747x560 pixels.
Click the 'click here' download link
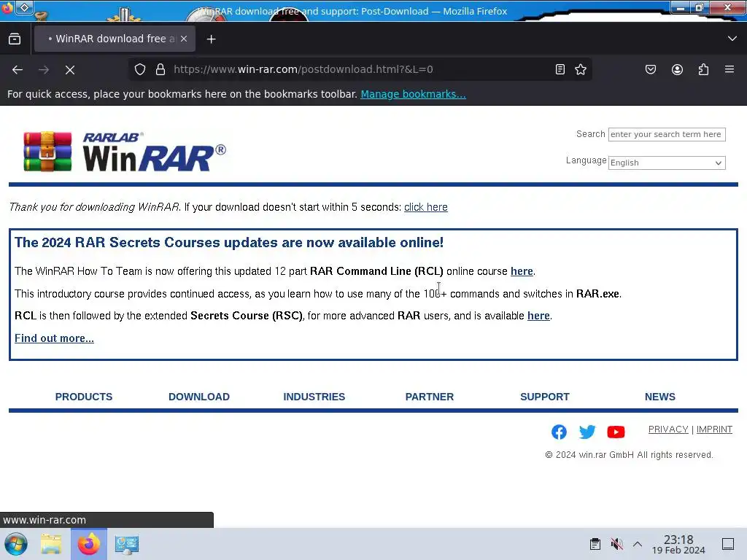[x=426, y=207]
